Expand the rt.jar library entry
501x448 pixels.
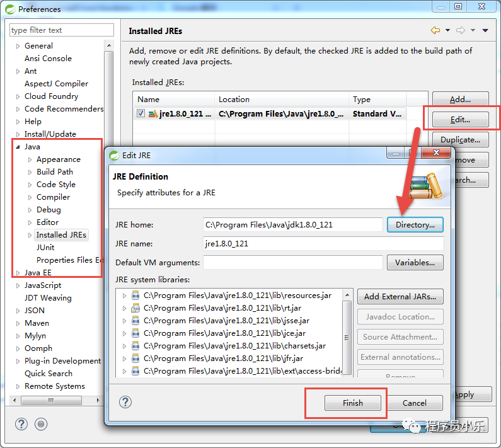(x=124, y=308)
